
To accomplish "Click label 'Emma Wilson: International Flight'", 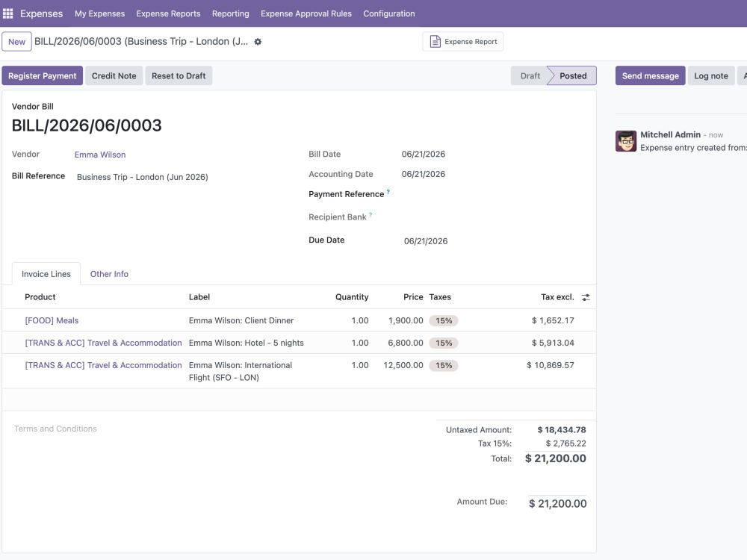I will (x=241, y=371).
